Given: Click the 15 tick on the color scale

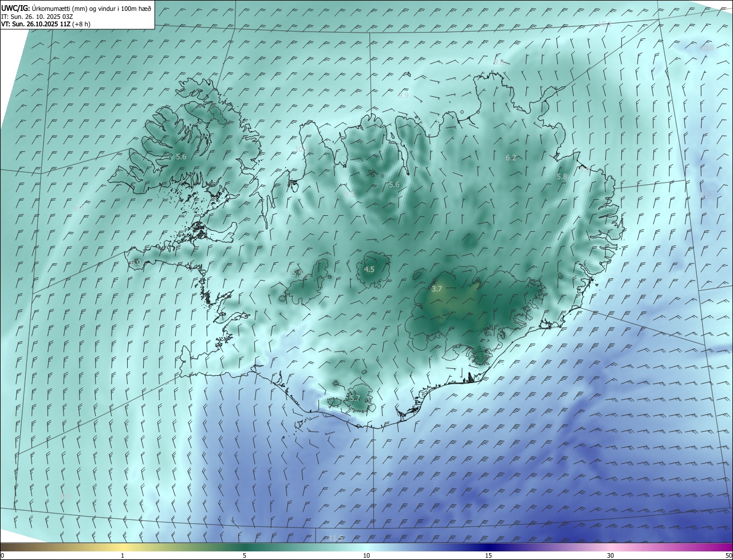Looking at the screenshot, I should tap(488, 555).
